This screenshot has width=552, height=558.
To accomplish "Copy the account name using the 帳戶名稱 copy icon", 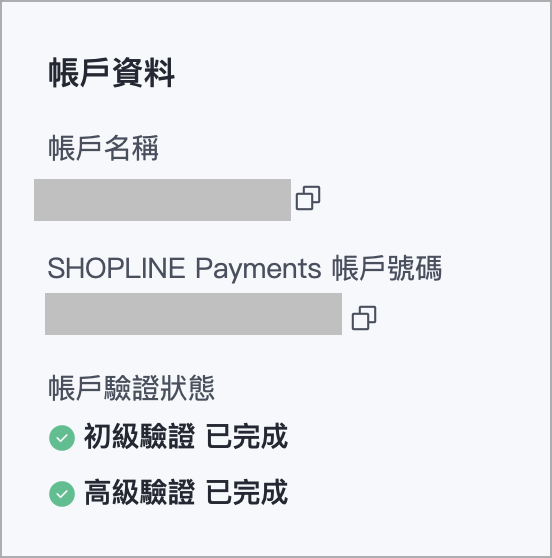I will 308,198.
